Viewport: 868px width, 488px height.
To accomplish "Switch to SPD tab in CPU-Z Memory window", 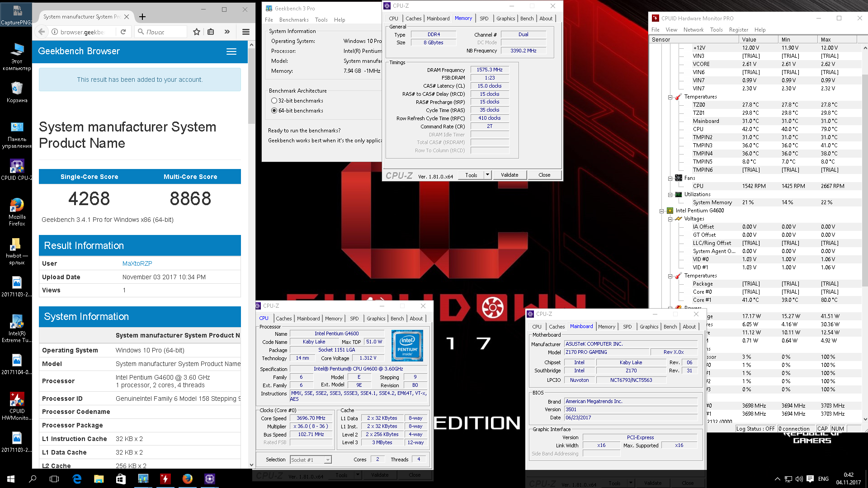I will [x=484, y=19].
